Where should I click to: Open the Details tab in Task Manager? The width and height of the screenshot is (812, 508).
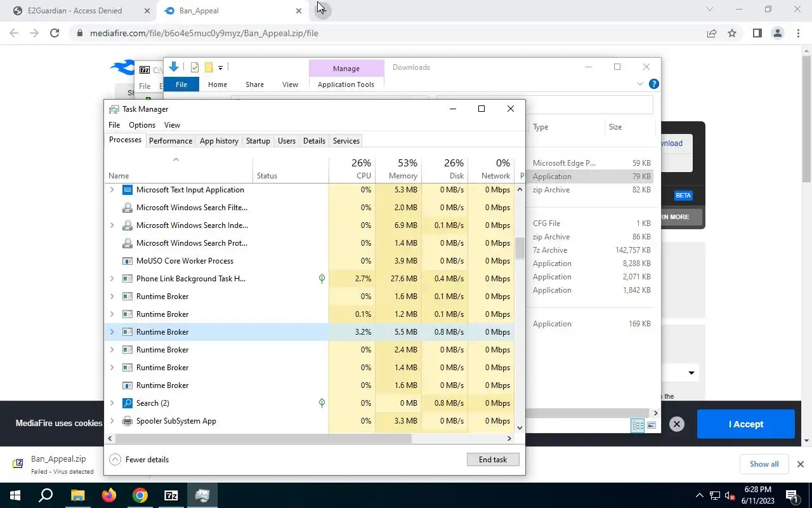314,141
